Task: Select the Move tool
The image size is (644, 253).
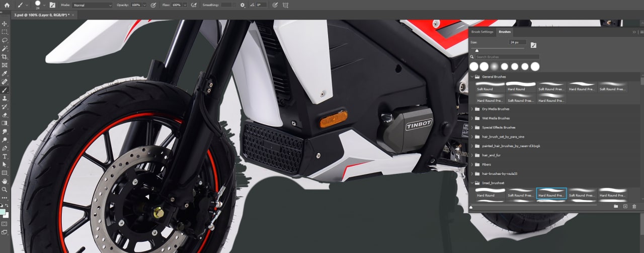Action: [5, 24]
